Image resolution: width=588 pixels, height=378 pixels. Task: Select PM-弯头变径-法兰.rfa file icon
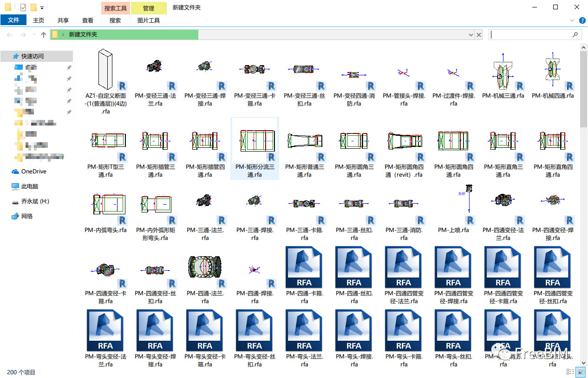[106, 330]
